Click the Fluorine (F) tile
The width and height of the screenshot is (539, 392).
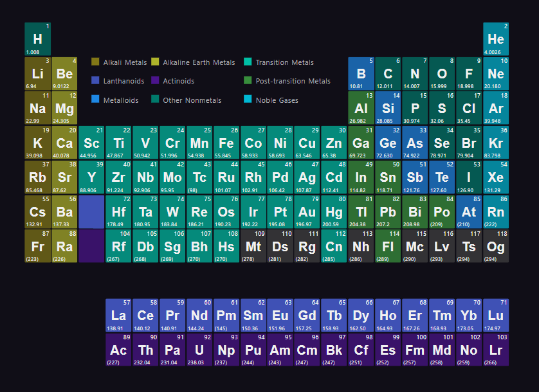pos(469,73)
